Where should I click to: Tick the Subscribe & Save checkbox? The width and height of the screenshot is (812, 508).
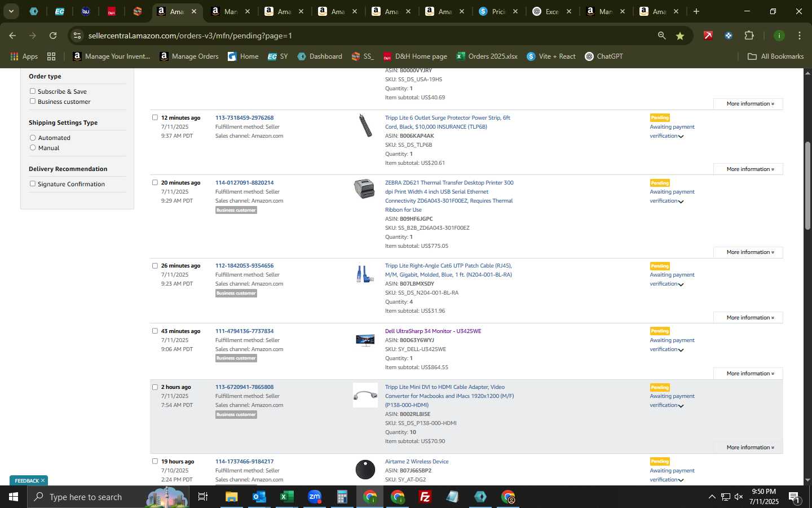(x=33, y=91)
